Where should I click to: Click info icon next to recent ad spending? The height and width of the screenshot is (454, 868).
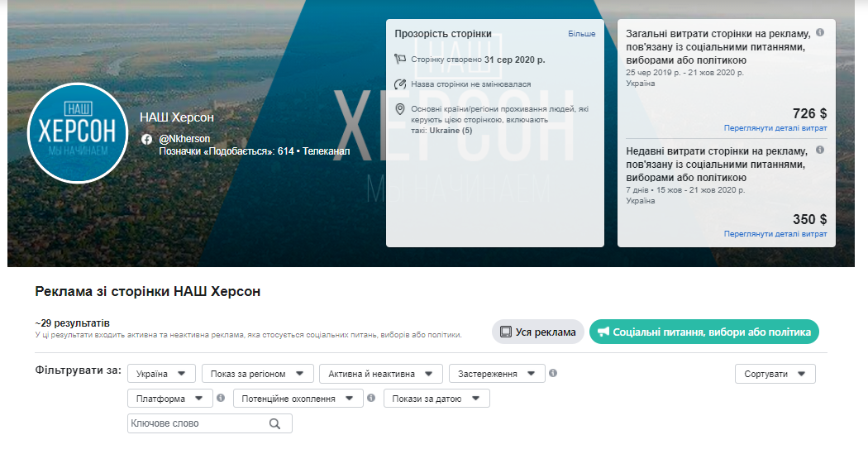coord(820,150)
